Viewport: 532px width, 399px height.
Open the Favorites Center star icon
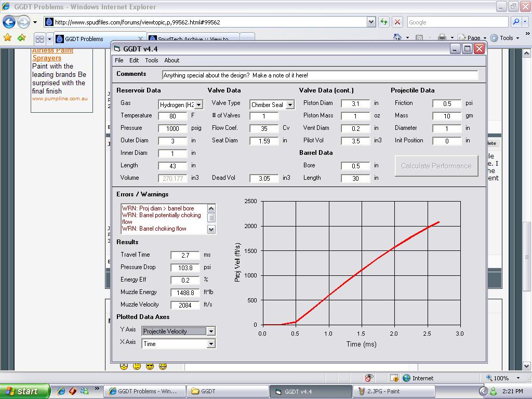pyautogui.click(x=7, y=38)
